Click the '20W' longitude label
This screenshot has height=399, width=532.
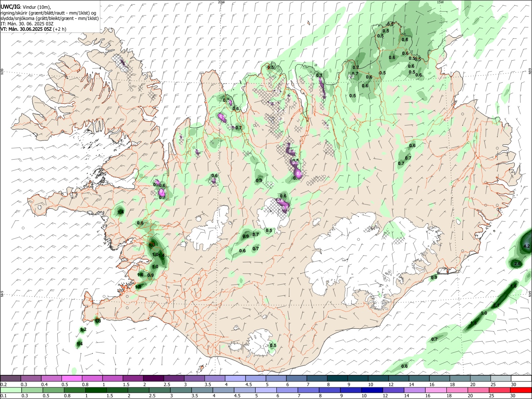pos(221,2)
